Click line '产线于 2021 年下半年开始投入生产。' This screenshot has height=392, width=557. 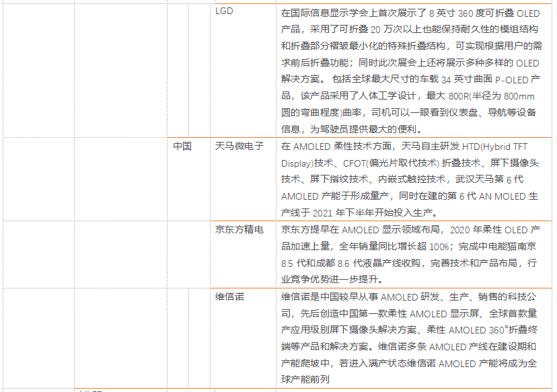[359, 212]
